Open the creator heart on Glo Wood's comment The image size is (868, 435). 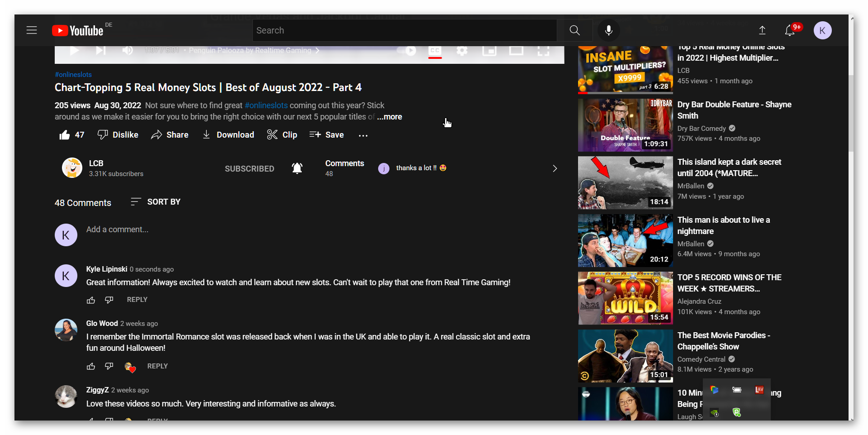130,367
